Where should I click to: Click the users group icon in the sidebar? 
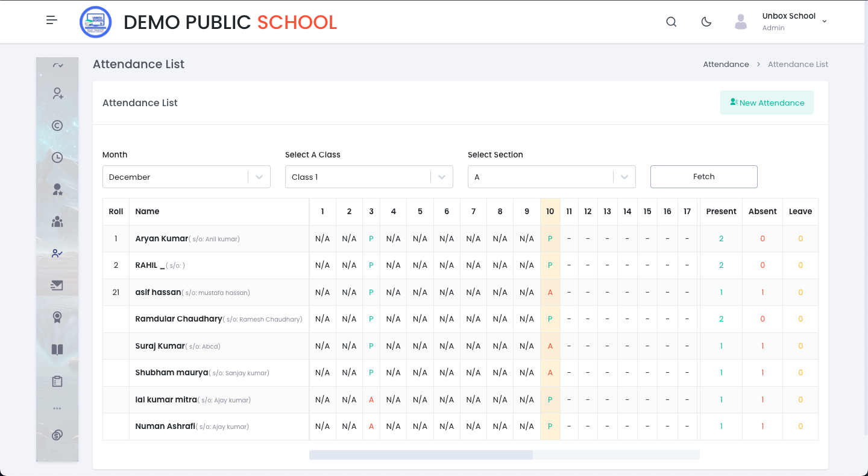click(x=57, y=221)
